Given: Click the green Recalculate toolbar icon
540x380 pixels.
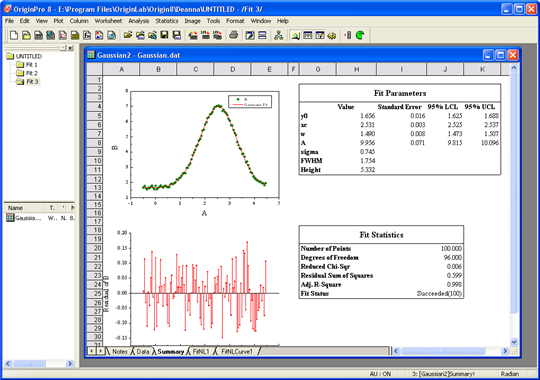Looking at the screenshot, I should (x=360, y=35).
